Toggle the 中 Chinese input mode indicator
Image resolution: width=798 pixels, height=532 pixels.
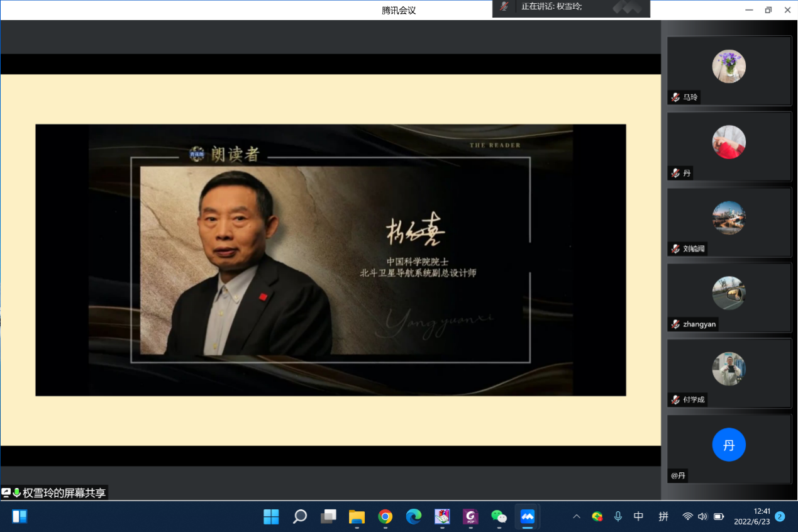click(x=638, y=516)
